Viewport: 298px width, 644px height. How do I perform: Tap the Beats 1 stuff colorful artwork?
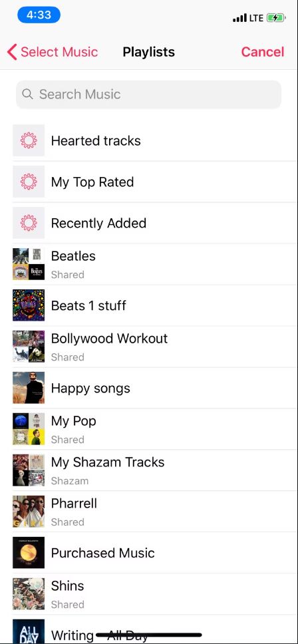pyautogui.click(x=29, y=305)
